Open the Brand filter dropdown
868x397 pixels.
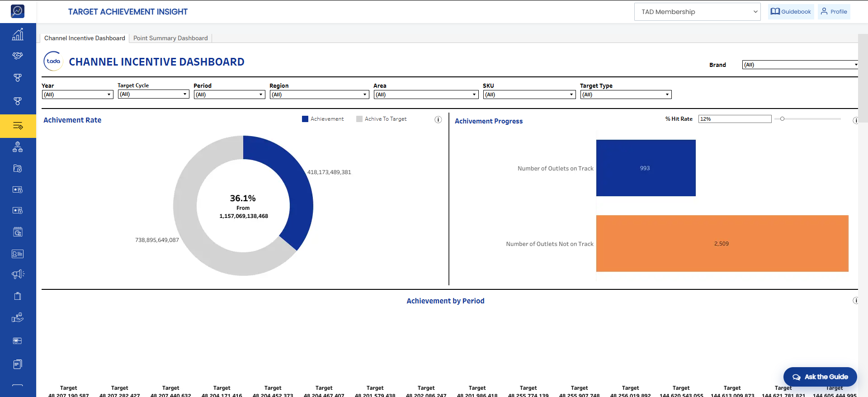(800, 65)
